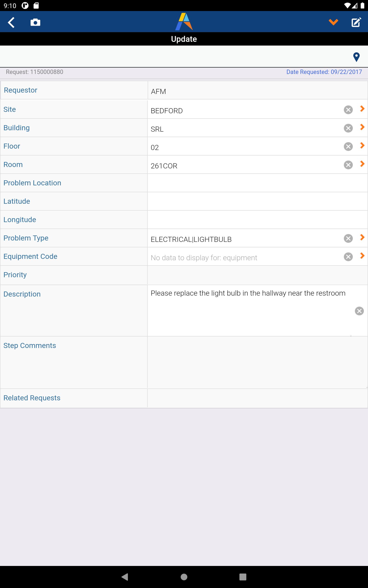Click the Requestor label

[20, 90]
